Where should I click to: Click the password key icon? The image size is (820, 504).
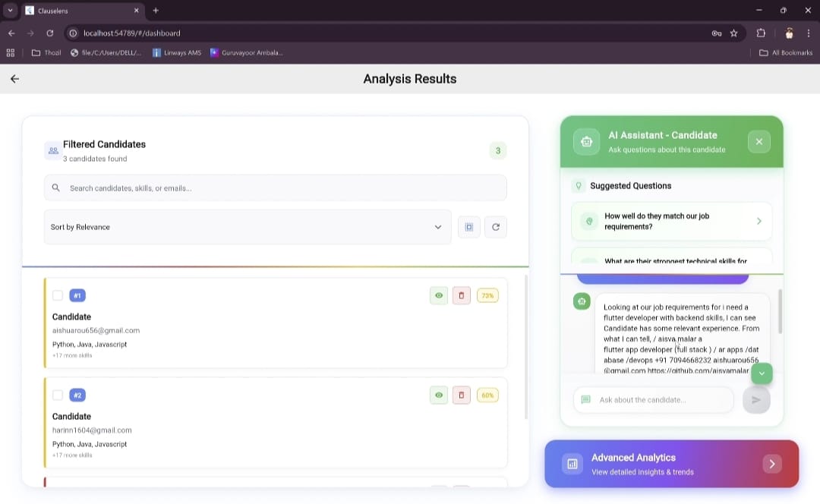tap(717, 33)
